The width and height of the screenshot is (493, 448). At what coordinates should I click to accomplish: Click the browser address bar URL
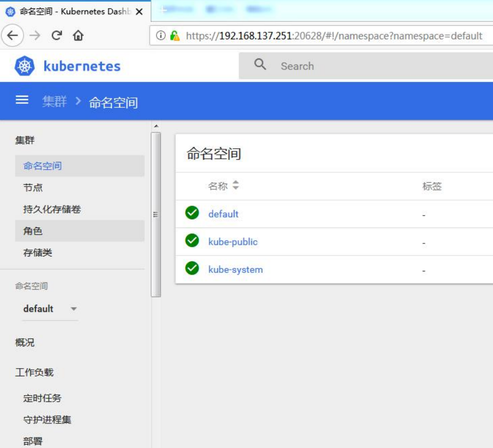pos(334,36)
